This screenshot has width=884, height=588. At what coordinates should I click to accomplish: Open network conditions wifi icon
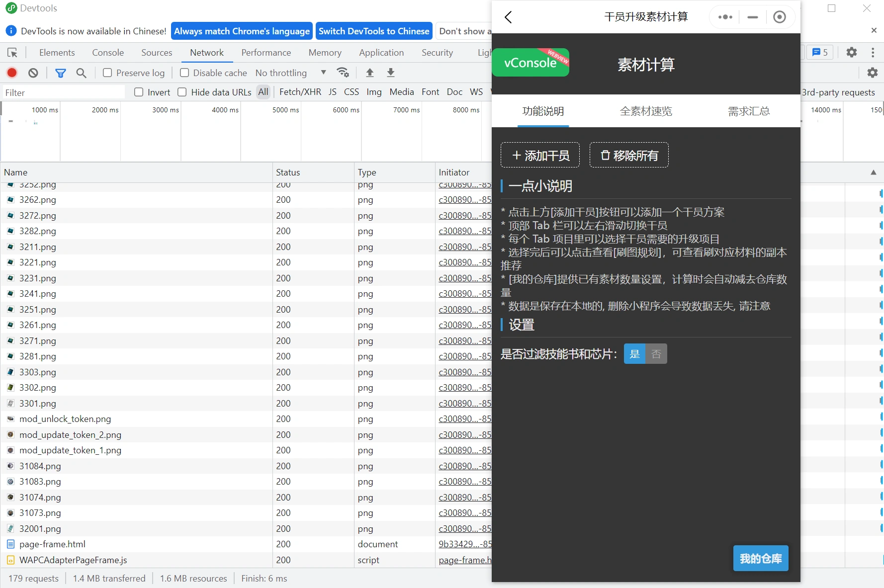pos(343,73)
